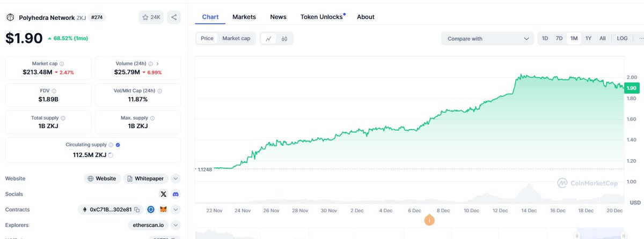Click the orange event marker on timeline
Image resolution: width=644 pixels, height=239 pixels.
point(429,220)
